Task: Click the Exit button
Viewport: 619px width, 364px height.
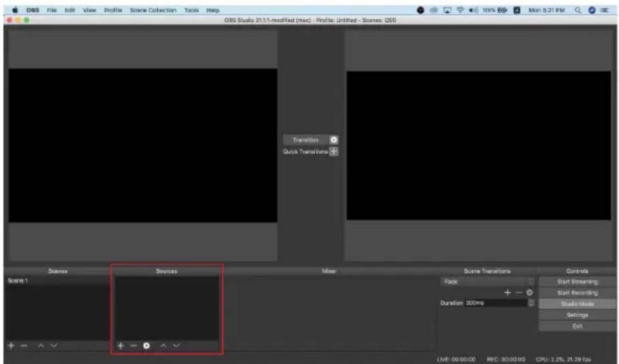Action: [x=577, y=326]
